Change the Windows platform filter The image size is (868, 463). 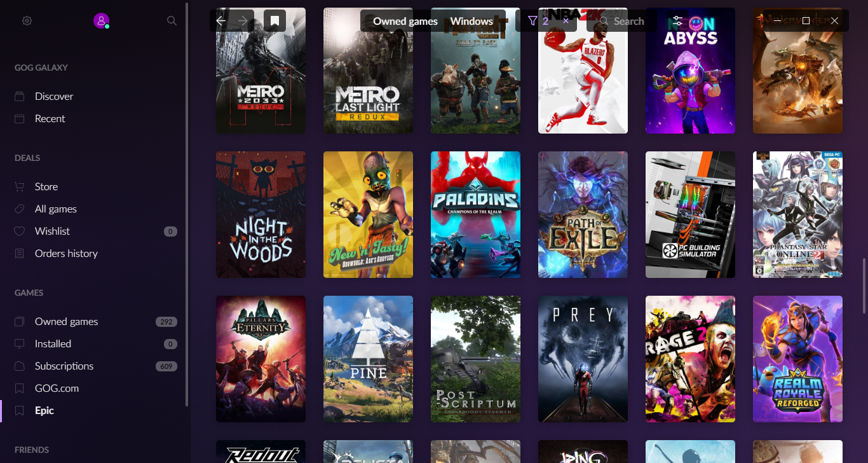pos(471,21)
